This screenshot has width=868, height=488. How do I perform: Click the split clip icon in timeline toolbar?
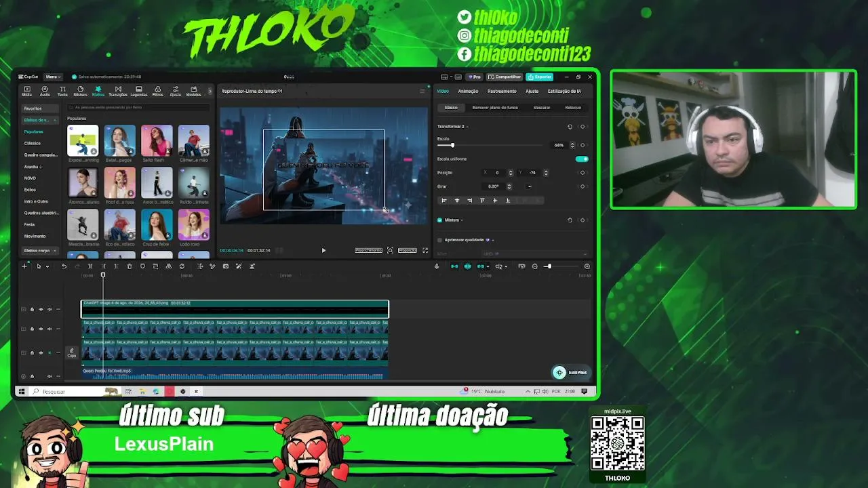click(x=90, y=266)
